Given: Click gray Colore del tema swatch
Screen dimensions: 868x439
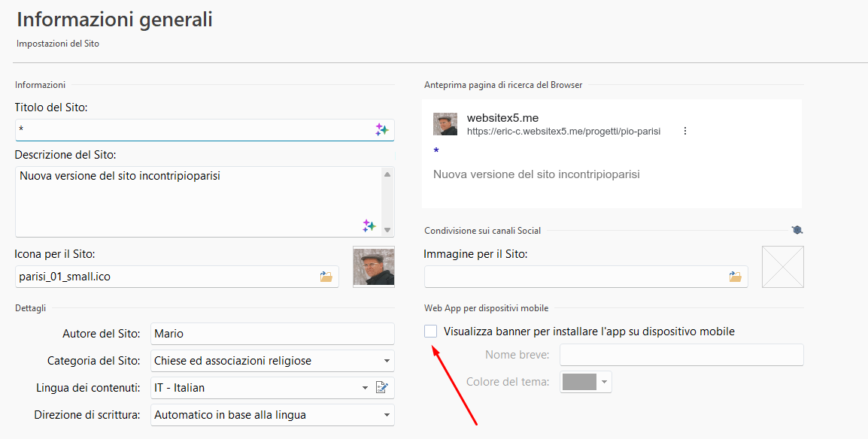Looking at the screenshot, I should pos(579,382).
